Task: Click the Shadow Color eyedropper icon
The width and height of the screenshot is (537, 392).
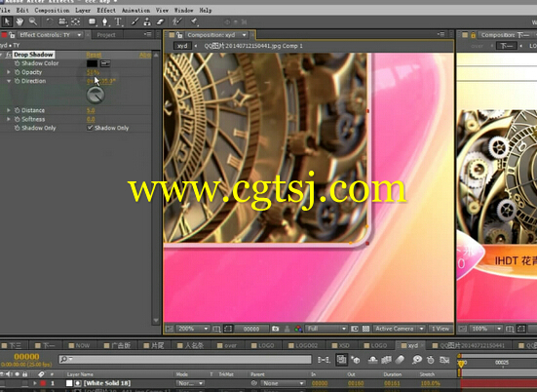Action: tap(105, 63)
